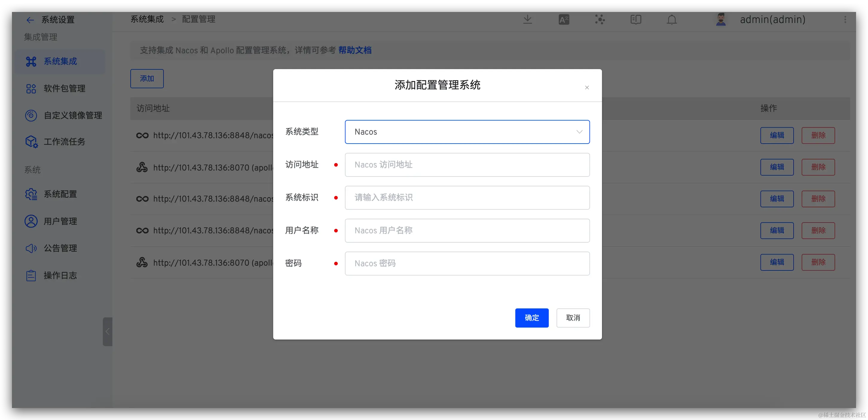The width and height of the screenshot is (868, 420).
Task: Click 删除 in the first Apollo row
Action: pyautogui.click(x=818, y=167)
